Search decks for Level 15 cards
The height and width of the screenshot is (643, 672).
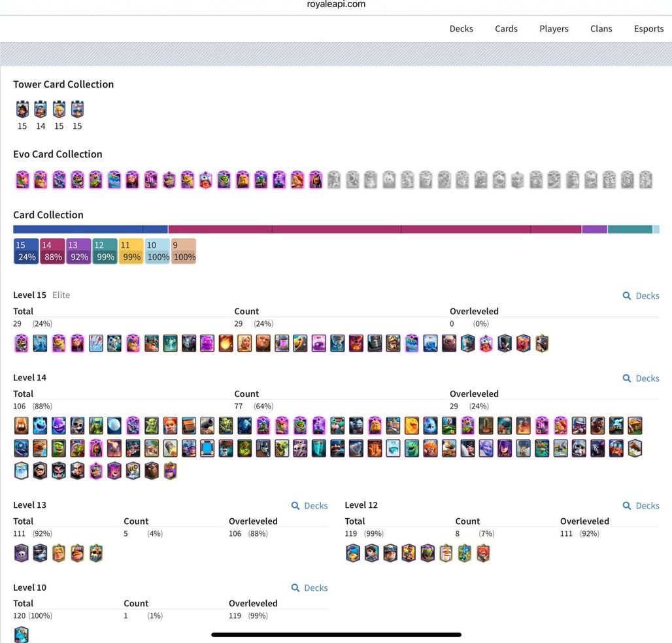click(x=641, y=295)
